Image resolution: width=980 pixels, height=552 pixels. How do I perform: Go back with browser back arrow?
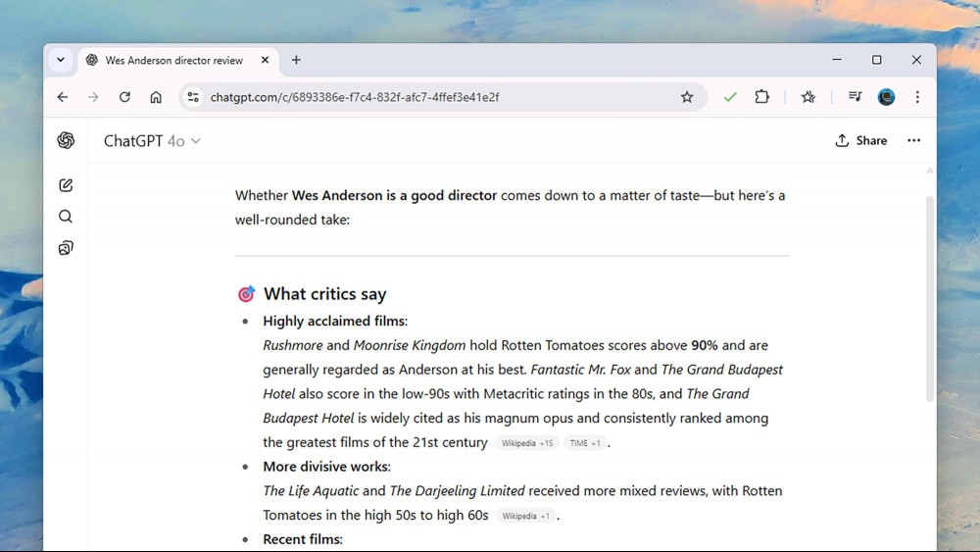pyautogui.click(x=63, y=97)
